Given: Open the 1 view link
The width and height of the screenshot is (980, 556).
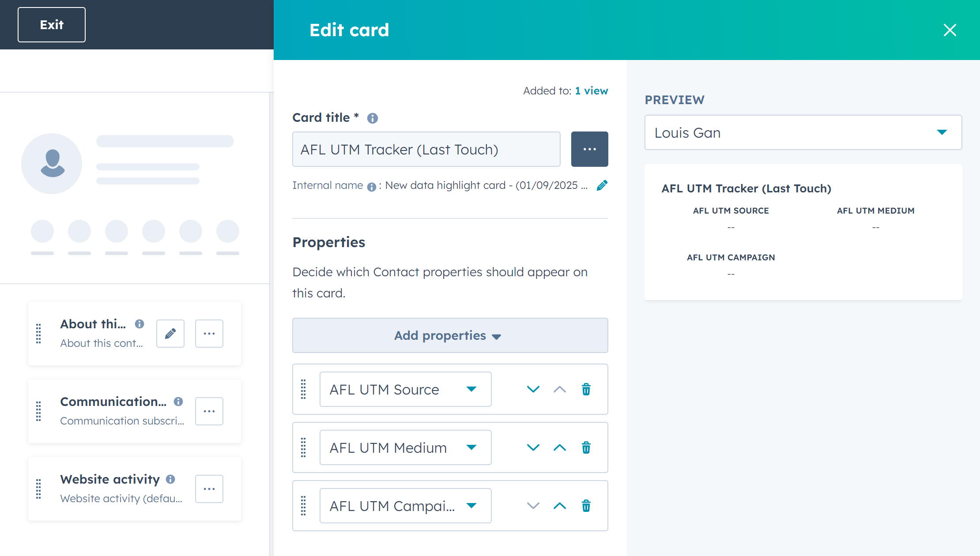Looking at the screenshot, I should [x=592, y=91].
